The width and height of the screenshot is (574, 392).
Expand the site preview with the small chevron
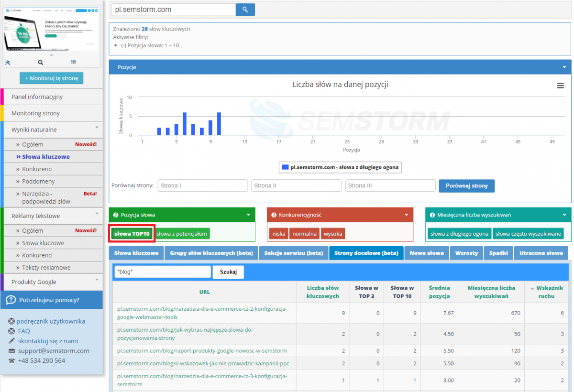pyautogui.click(x=52, y=55)
